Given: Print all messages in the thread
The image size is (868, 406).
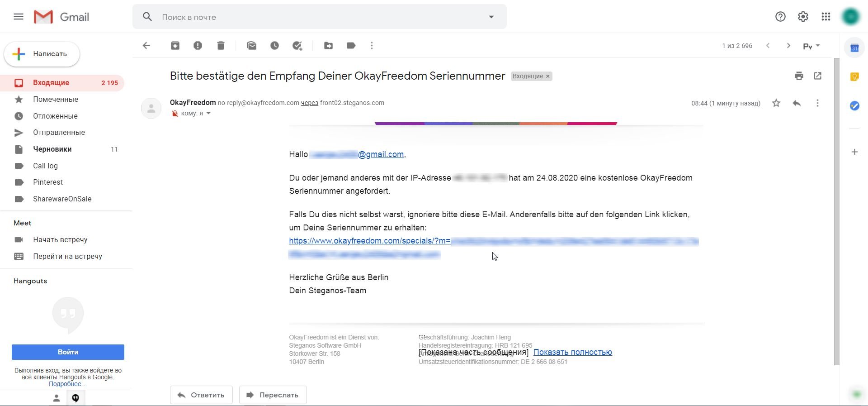Looking at the screenshot, I should [x=799, y=76].
